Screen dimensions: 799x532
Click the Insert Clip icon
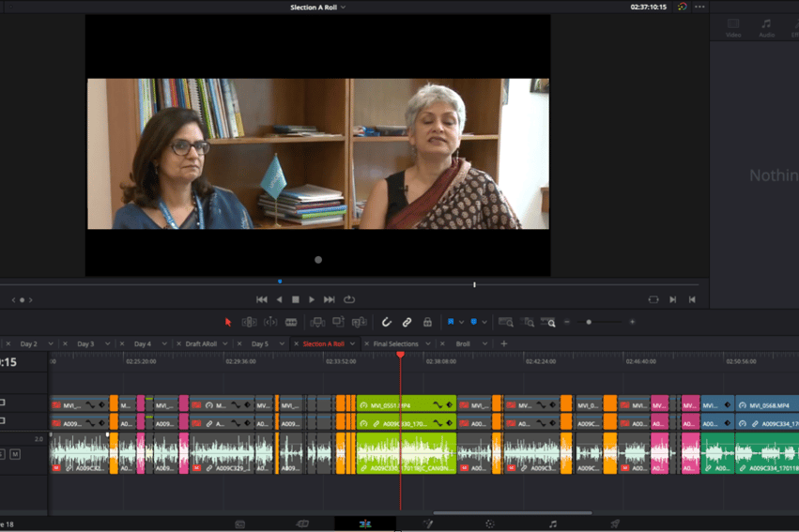click(317, 322)
